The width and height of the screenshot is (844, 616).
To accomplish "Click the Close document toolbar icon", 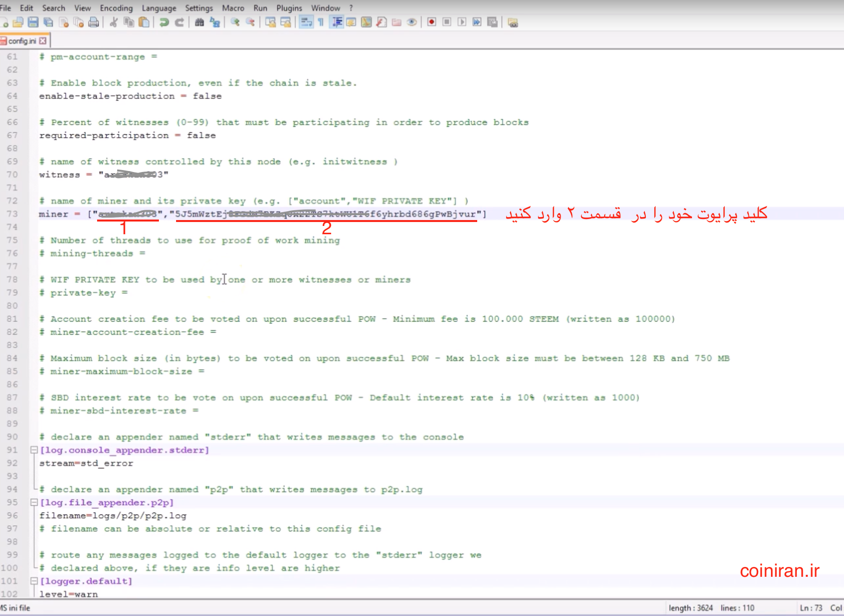I will tap(63, 22).
